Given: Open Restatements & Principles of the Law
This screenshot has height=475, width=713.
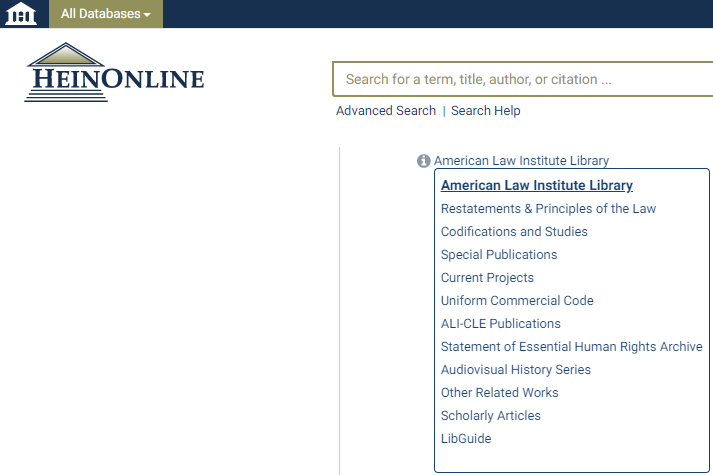Looking at the screenshot, I should [x=548, y=209].
